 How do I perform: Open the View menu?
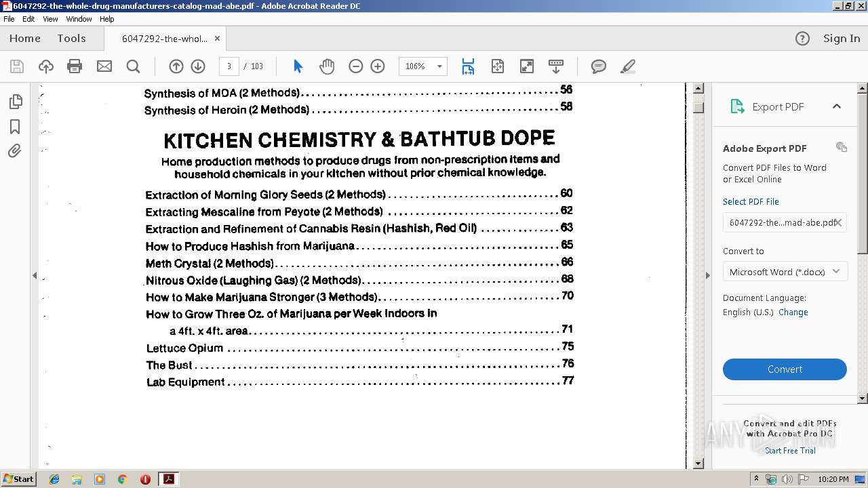pos(50,19)
